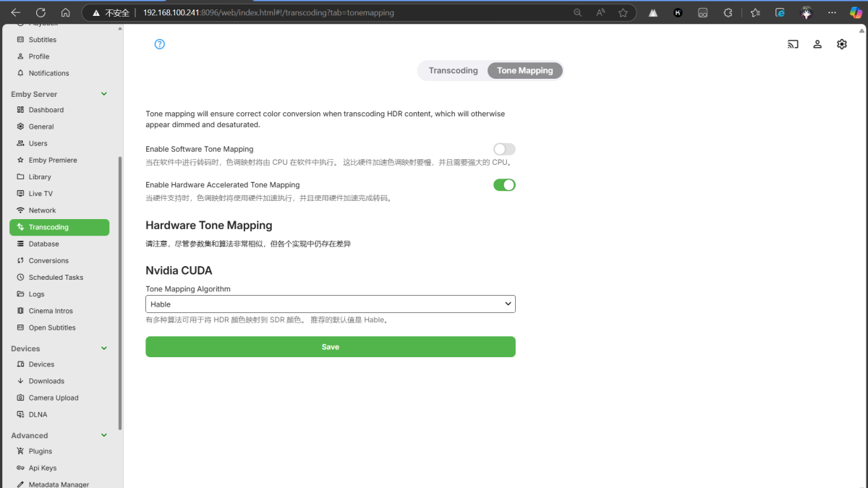Viewport: 868px width, 488px height.
Task: Open the user profile icon in the header
Action: [x=817, y=44]
